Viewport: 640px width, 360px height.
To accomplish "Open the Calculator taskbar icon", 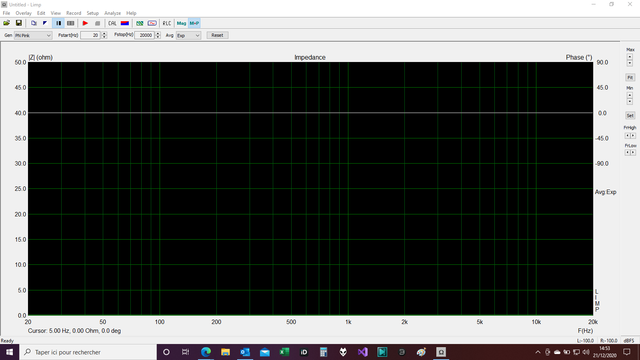I will (323, 352).
